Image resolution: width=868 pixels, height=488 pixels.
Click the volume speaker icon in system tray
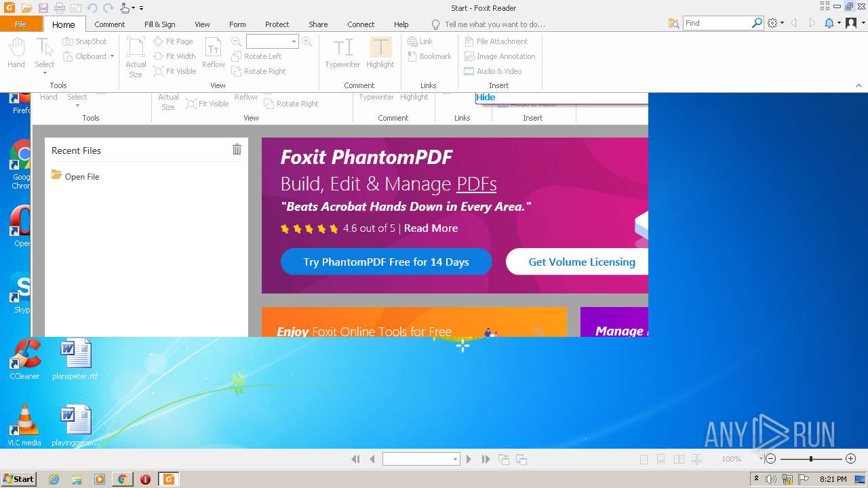pos(771,479)
